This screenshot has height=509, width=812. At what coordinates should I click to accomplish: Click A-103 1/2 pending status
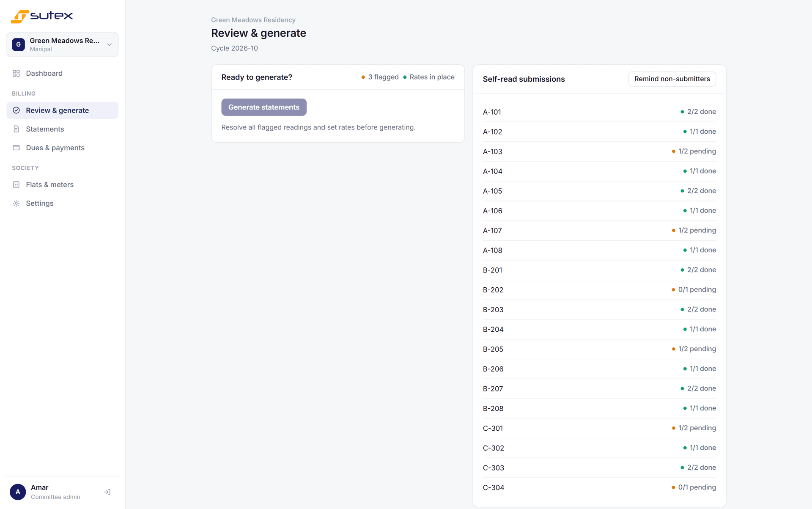[694, 151]
